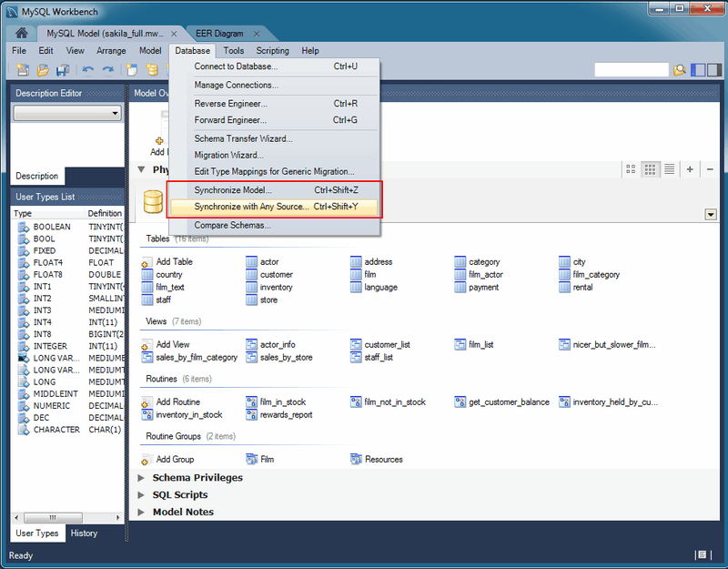Zoom out with the minus icon
728x569 pixels.
[x=710, y=169]
